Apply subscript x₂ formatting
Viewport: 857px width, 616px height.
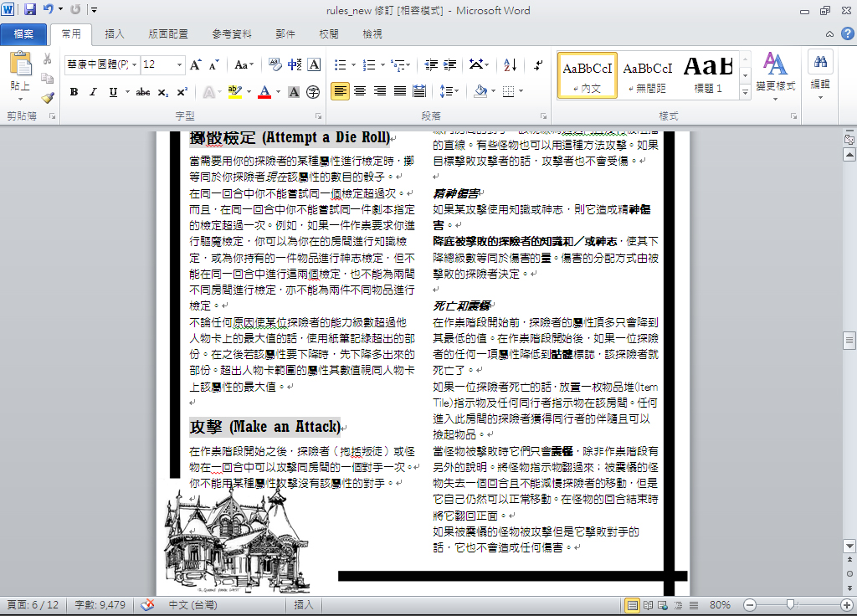pyautogui.click(x=163, y=92)
